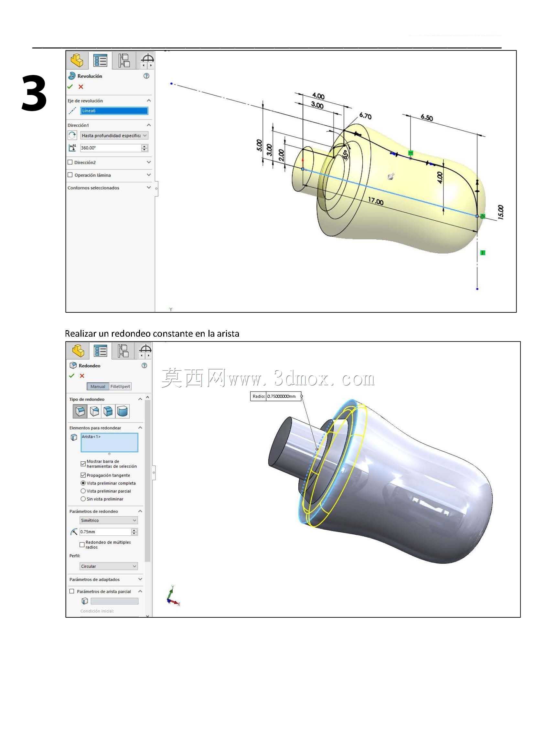535x756 pixels.
Task: Click the Redondeo panel vertical scrollbar
Action: (x=148, y=481)
